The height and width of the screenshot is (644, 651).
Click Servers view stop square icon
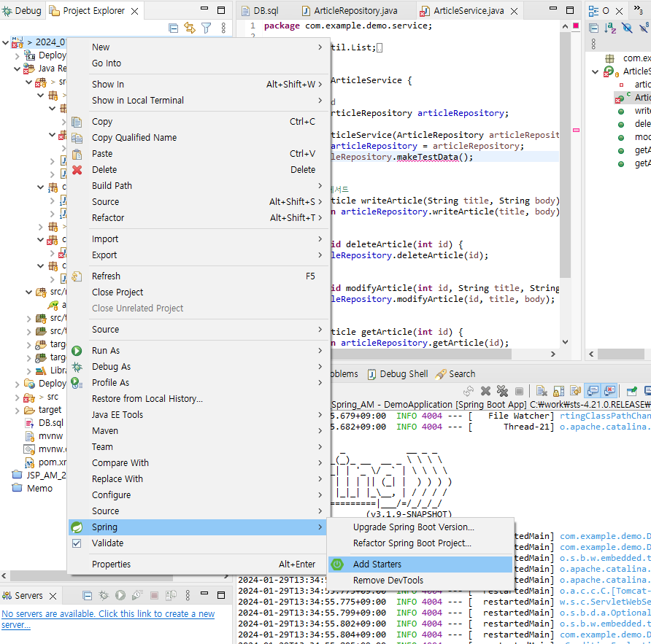click(154, 595)
